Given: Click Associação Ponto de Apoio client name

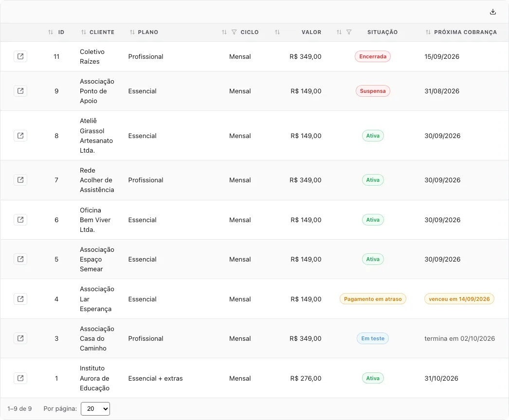Looking at the screenshot, I should click(x=97, y=91).
